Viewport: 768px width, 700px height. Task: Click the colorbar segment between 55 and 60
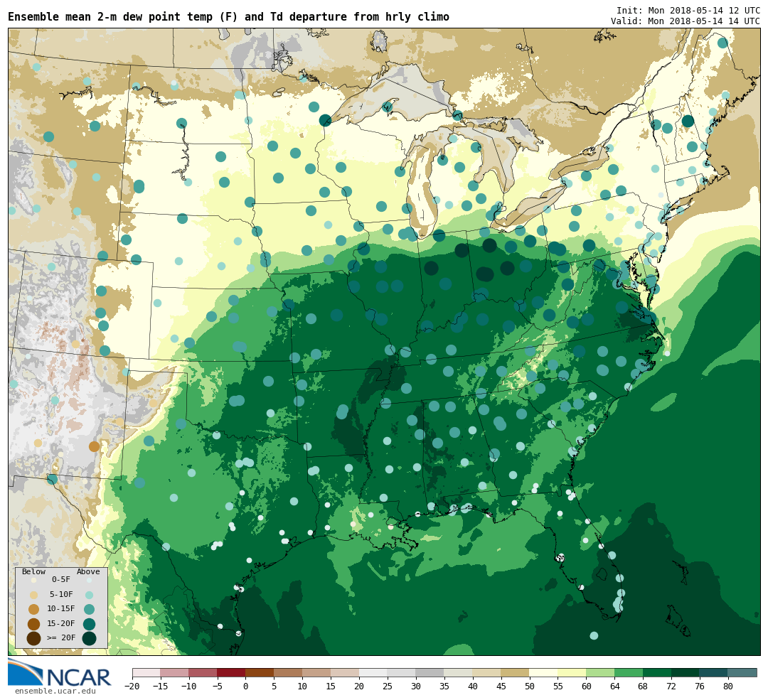coord(572,672)
